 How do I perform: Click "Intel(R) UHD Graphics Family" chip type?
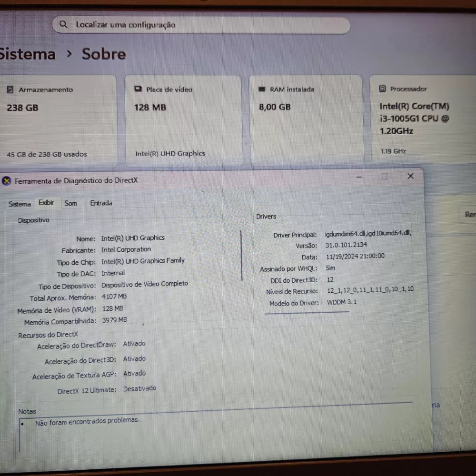click(x=143, y=261)
